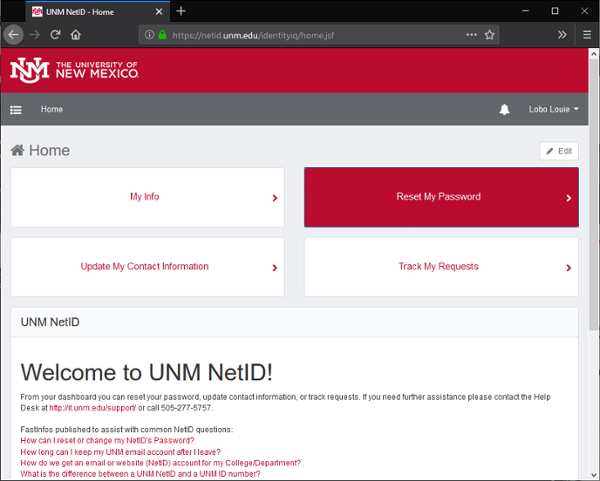The image size is (600, 481).
Task: Click the help desk phone number 505-277-5757
Action: tap(186, 408)
